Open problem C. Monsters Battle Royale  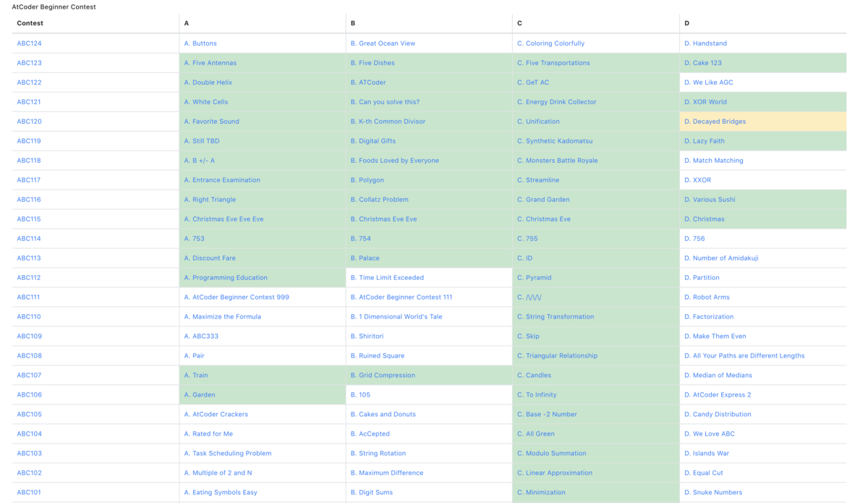[x=557, y=161]
